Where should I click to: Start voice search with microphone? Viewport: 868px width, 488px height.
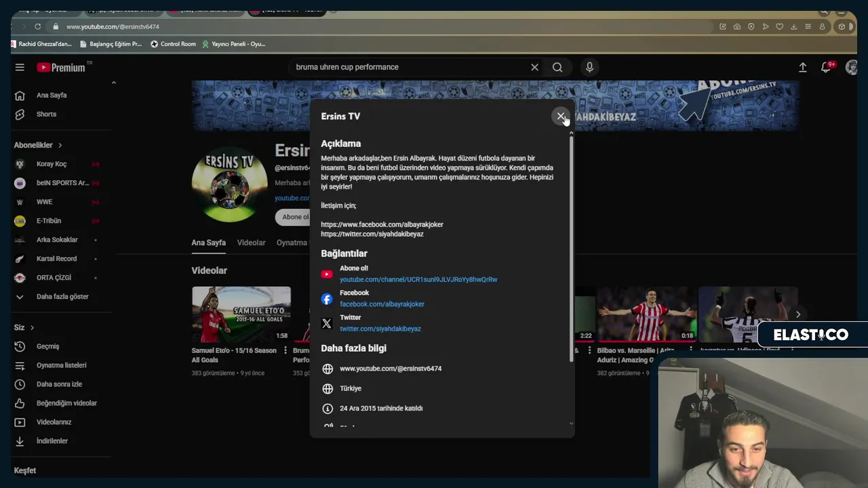(589, 67)
